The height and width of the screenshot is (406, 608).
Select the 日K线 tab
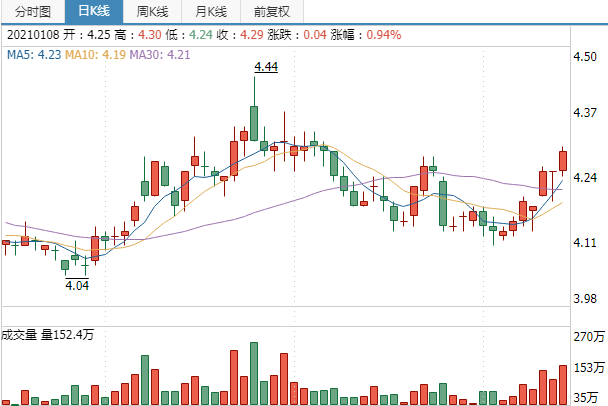click(97, 12)
